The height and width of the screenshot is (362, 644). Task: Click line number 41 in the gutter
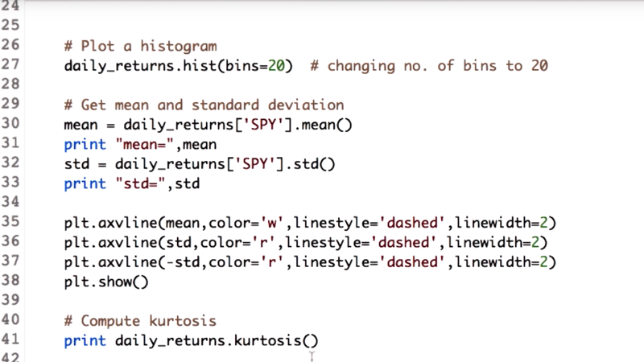(x=10, y=339)
